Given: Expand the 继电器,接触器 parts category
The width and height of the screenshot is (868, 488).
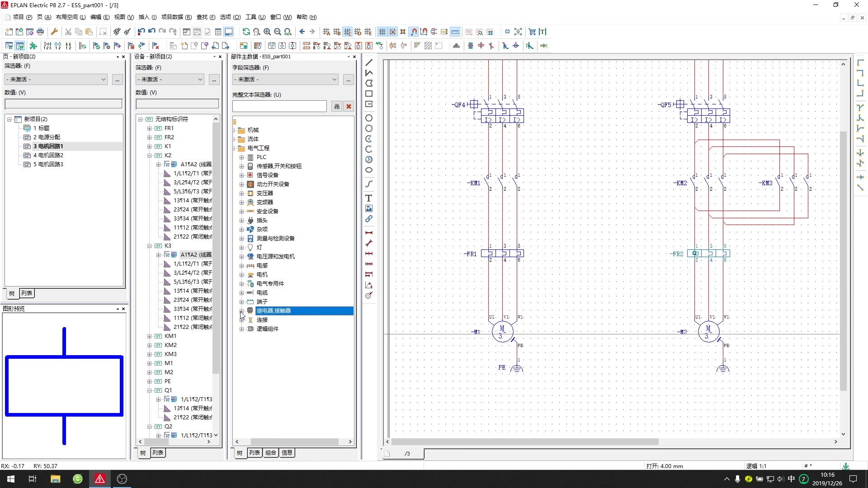Looking at the screenshot, I should (241, 310).
